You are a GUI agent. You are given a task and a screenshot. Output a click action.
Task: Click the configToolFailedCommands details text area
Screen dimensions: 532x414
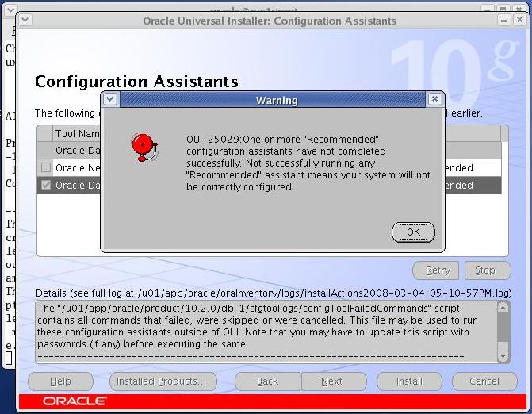tap(266, 332)
